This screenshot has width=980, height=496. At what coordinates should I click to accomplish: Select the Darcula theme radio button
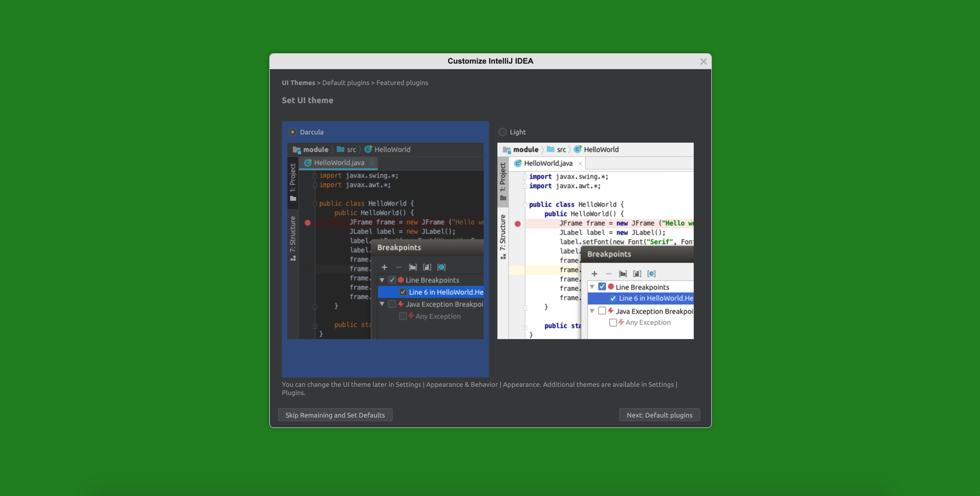point(293,132)
